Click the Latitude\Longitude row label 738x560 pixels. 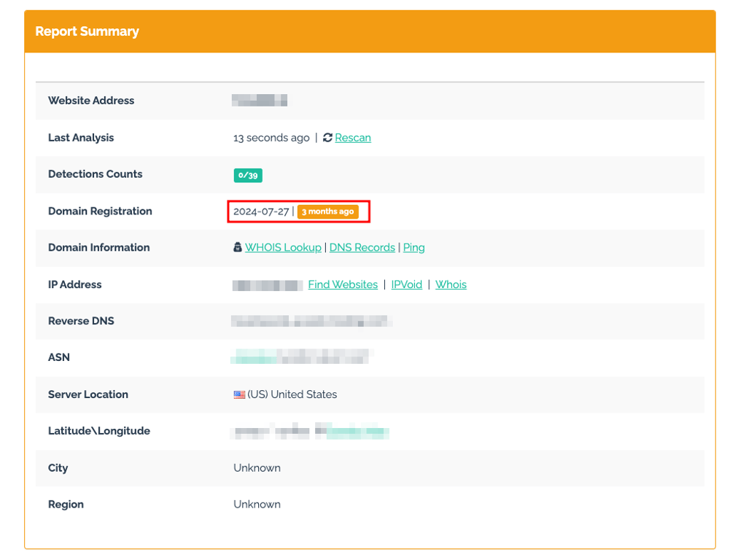pos(98,431)
